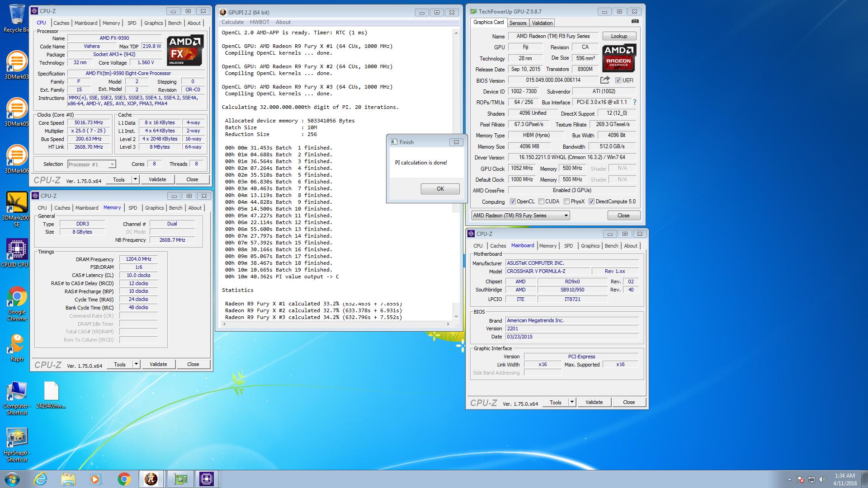Click Validate in the CPU tab CPU-Z window
868x488 pixels.
(x=157, y=179)
